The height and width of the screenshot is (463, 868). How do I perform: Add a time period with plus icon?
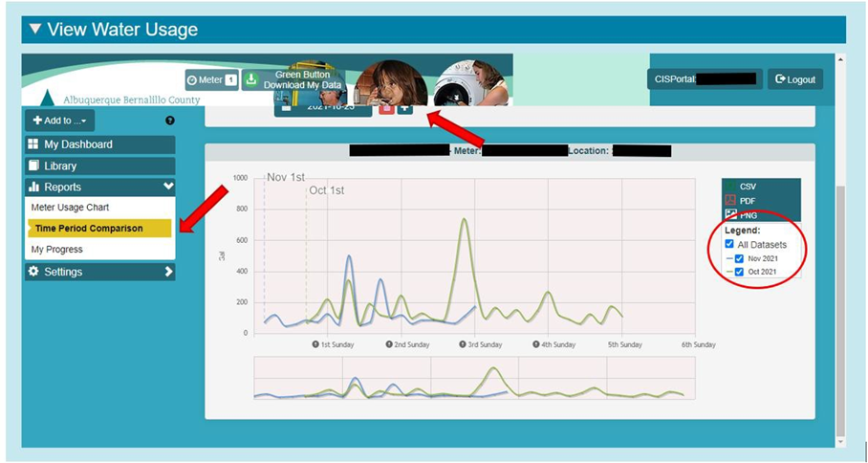pyautogui.click(x=405, y=108)
